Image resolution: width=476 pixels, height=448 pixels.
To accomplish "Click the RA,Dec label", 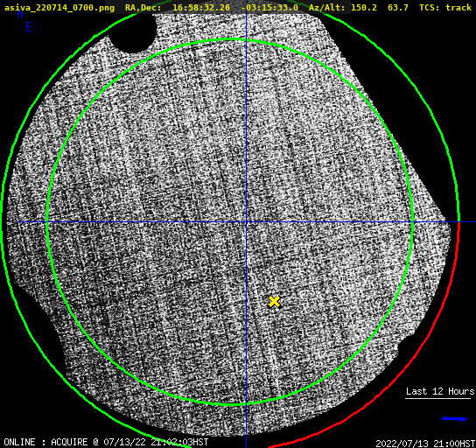I will click(143, 8).
